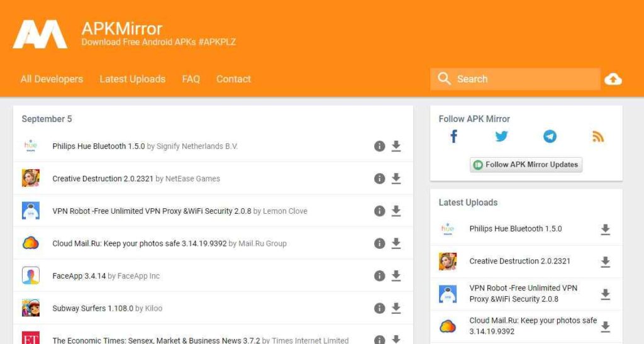Screen dimensions: 644x344
Task: Open FaceApp Inc developer link
Action: click(138, 276)
